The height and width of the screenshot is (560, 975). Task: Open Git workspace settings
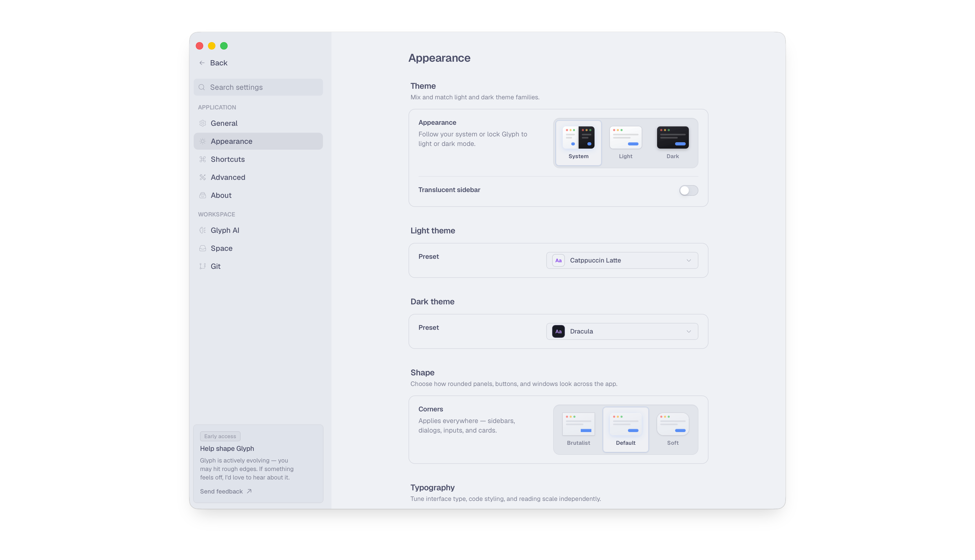click(x=258, y=266)
